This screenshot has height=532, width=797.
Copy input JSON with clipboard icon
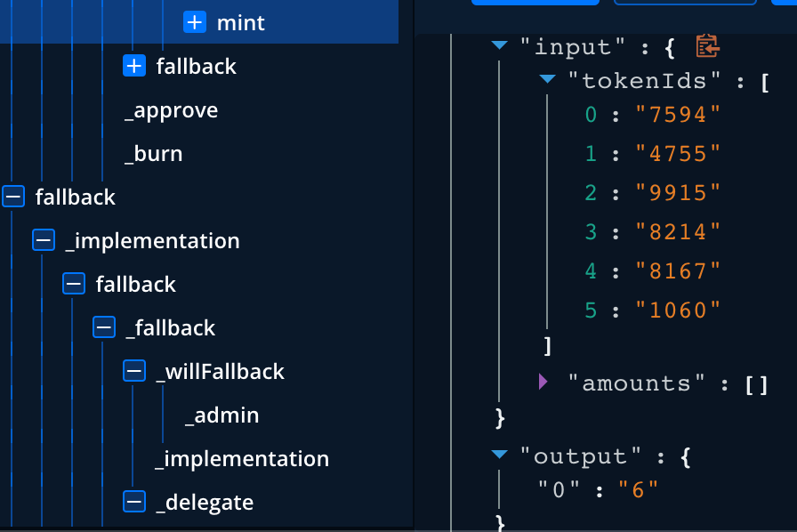click(x=707, y=45)
